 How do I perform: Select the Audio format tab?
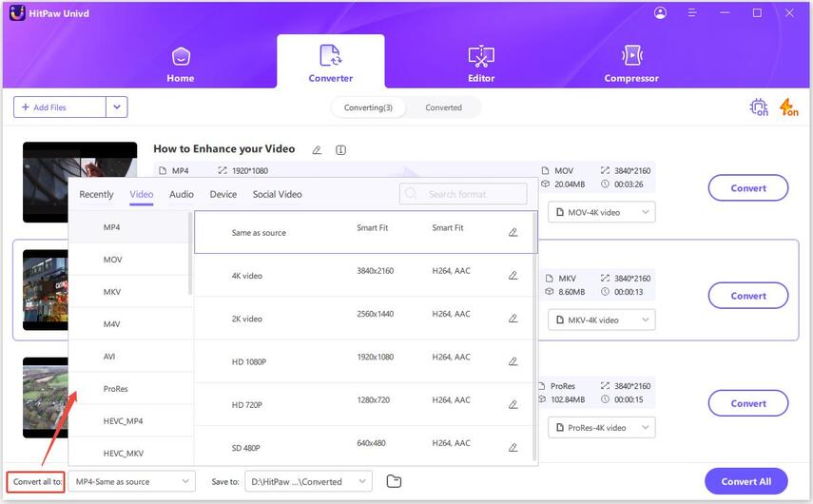tap(181, 194)
